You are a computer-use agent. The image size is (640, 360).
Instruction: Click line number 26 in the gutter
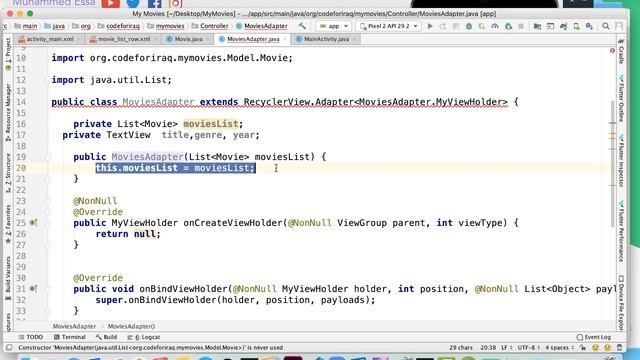pyautogui.click(x=21, y=234)
